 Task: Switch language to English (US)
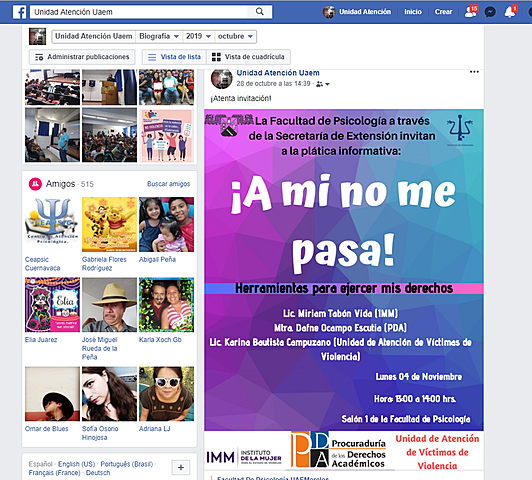click(76, 464)
